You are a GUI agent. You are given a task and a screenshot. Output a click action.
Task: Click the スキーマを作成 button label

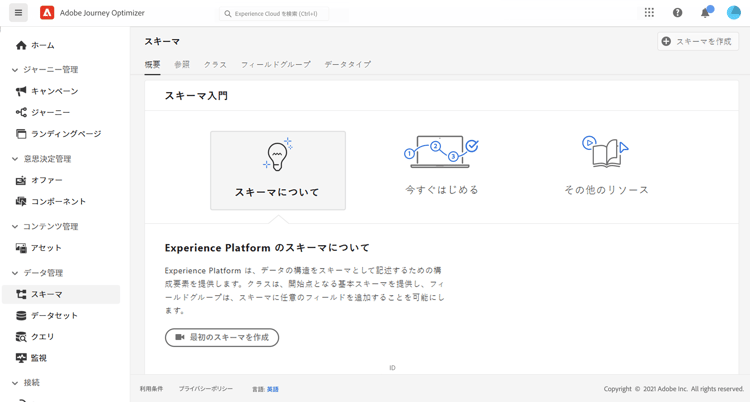point(703,42)
